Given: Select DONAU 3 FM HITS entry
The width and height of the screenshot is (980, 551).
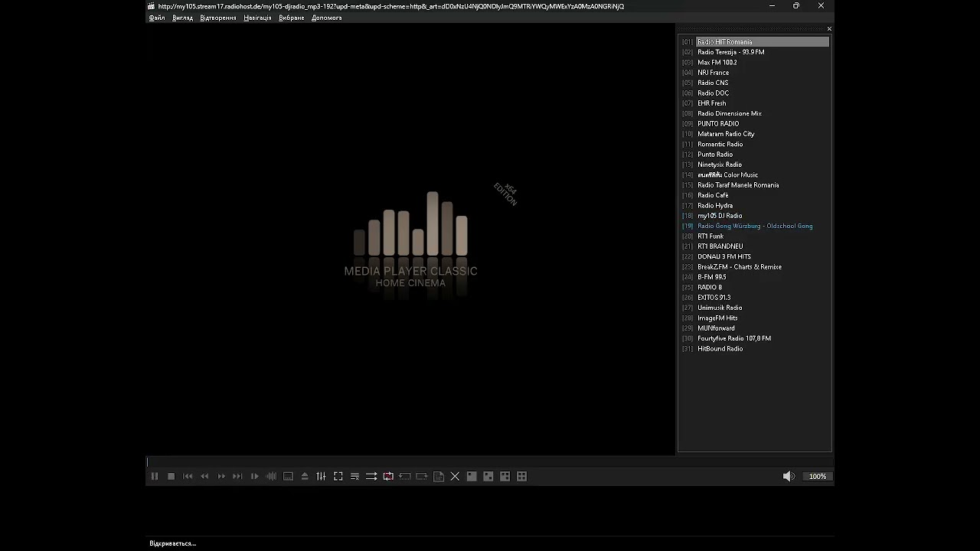Looking at the screenshot, I should (755, 256).
